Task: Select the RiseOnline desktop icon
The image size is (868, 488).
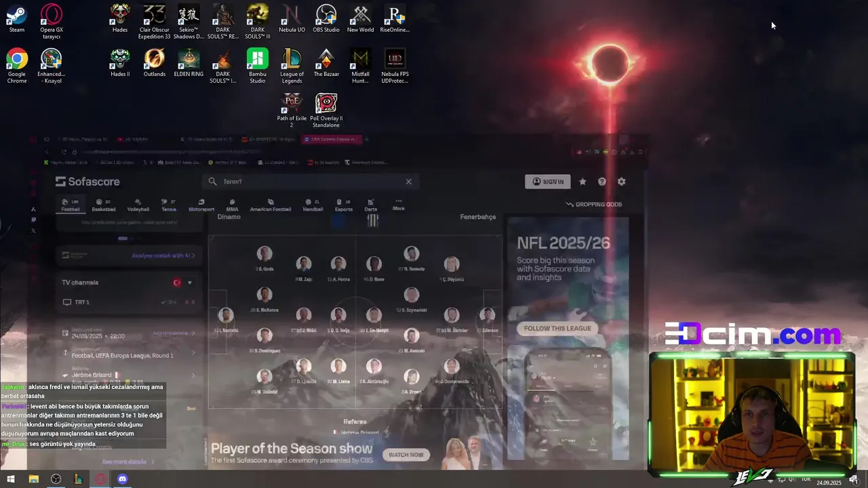Action: click(395, 19)
